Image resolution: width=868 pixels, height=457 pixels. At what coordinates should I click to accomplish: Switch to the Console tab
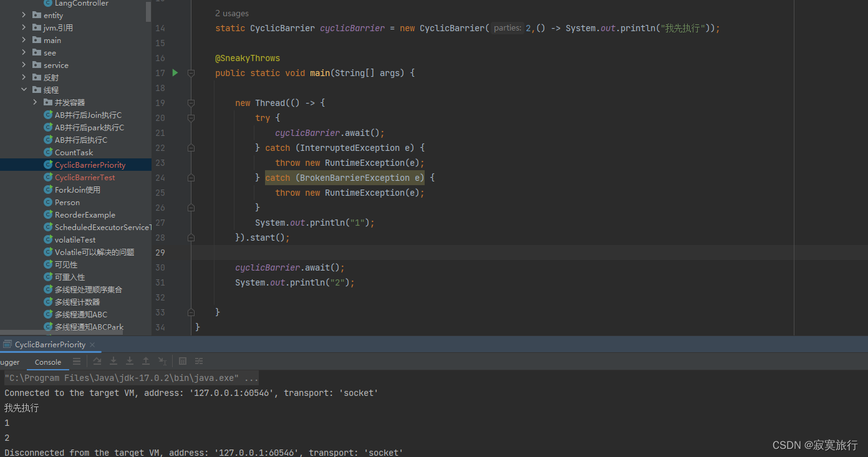48,362
